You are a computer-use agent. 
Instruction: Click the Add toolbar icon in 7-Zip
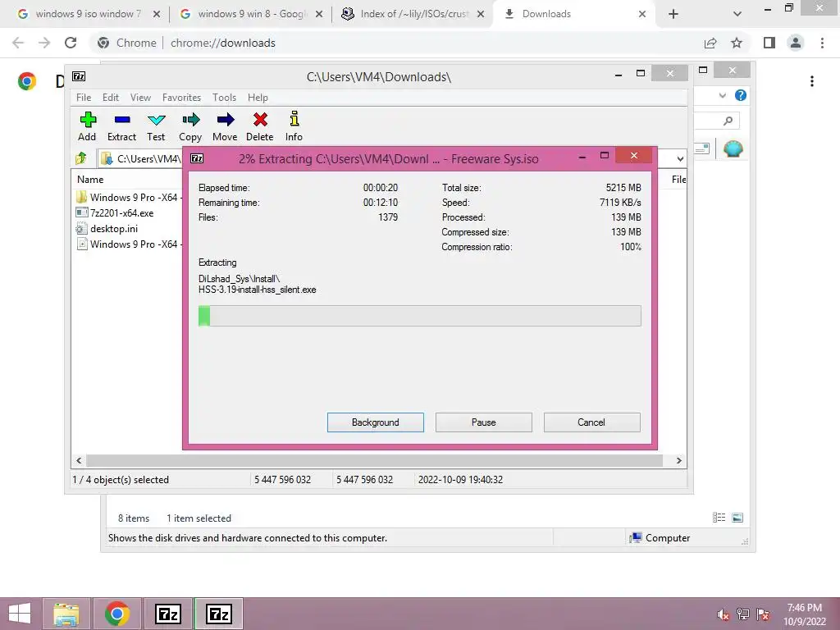pos(87,126)
